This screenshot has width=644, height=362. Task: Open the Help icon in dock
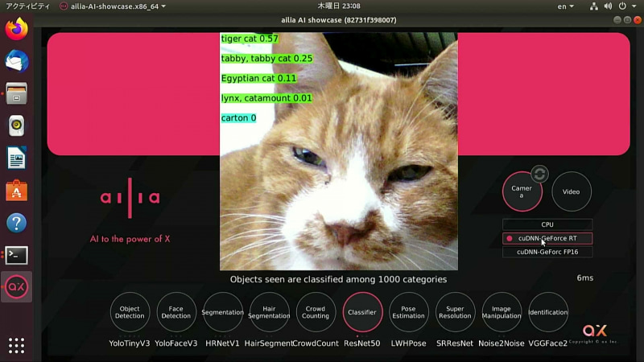16,223
